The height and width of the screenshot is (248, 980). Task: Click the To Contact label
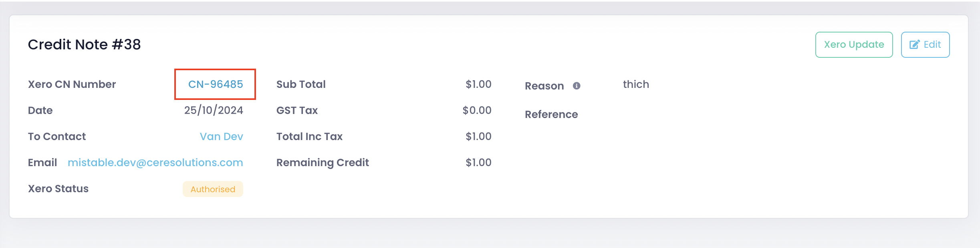(57, 136)
